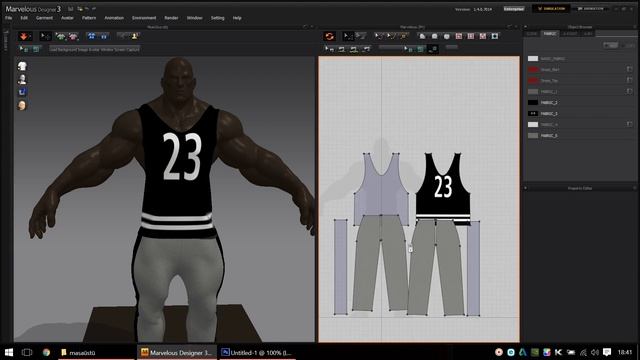Image resolution: width=640 pixels, height=360 pixels.
Task: Click the orange Synchronize arrows icon in 2D toolbar
Action: [x=329, y=36]
